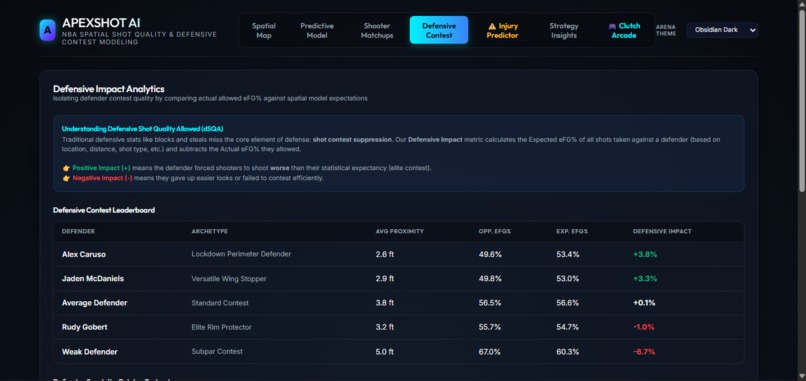Click Jaden McDaniels' +3.3% impact value
This screenshot has width=806, height=381.
pos(645,279)
